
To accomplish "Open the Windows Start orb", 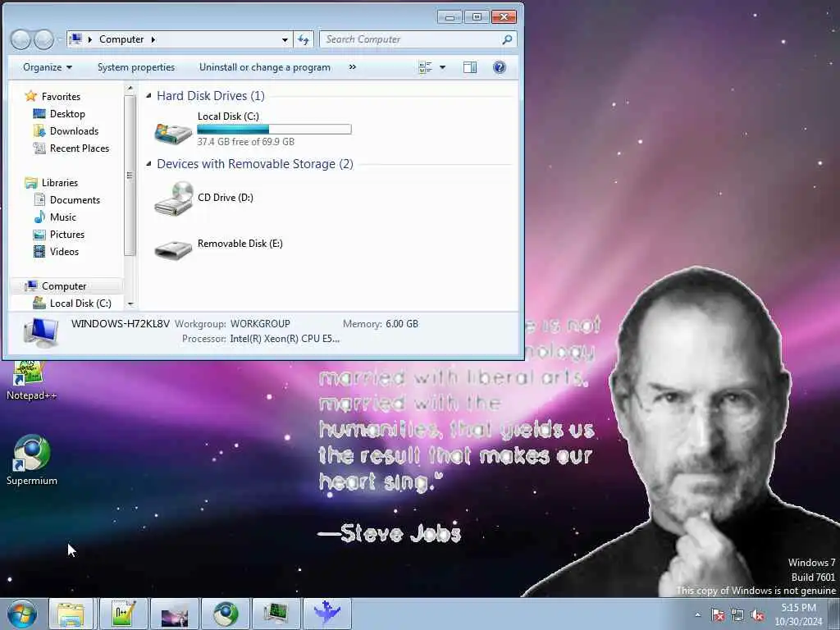I will coord(22,614).
